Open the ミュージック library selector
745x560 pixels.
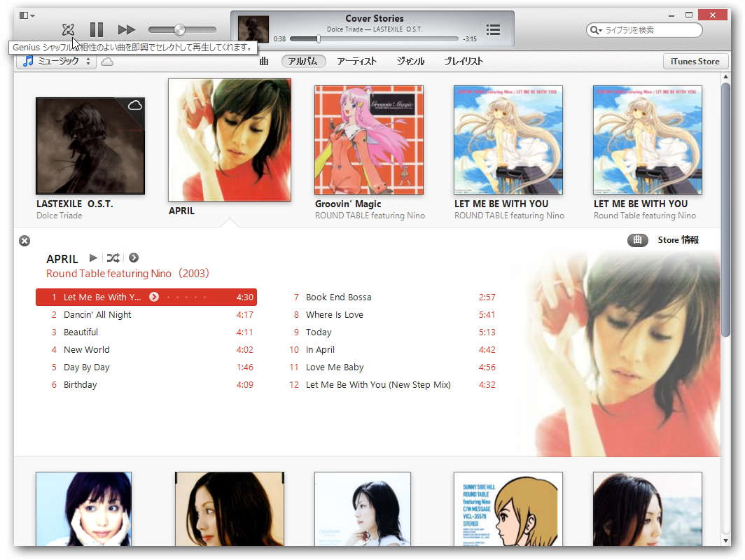pos(57,62)
